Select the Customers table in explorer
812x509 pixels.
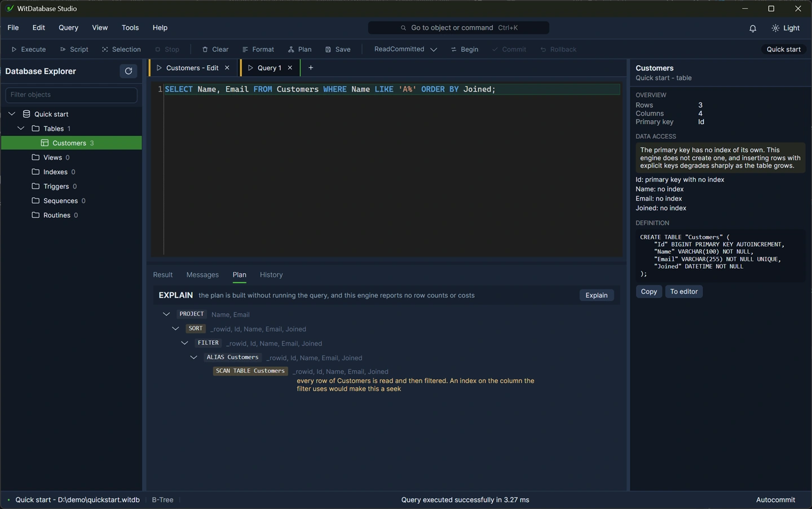[x=71, y=143]
